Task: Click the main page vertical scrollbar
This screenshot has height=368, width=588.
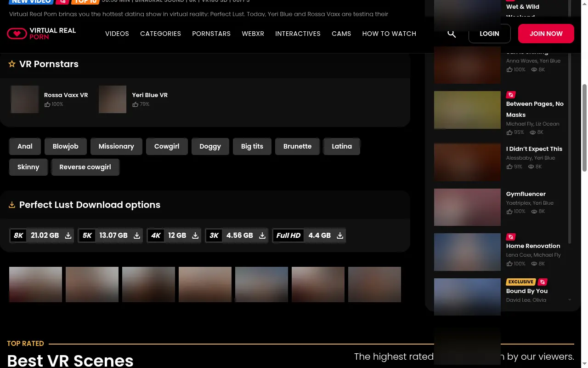Action: pos(585,128)
